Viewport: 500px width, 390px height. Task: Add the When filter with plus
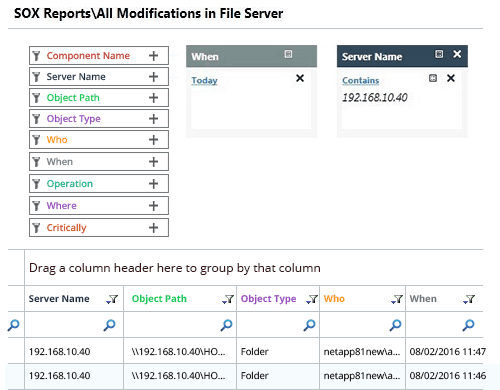(153, 162)
